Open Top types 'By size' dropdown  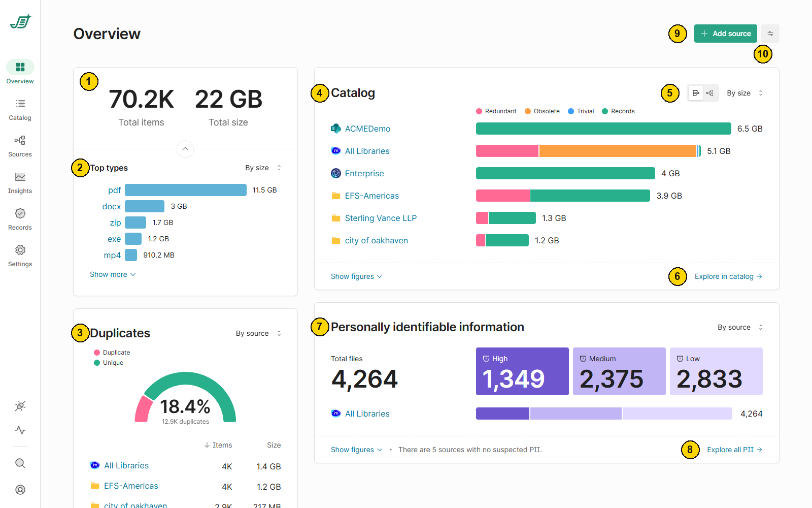[x=263, y=168]
